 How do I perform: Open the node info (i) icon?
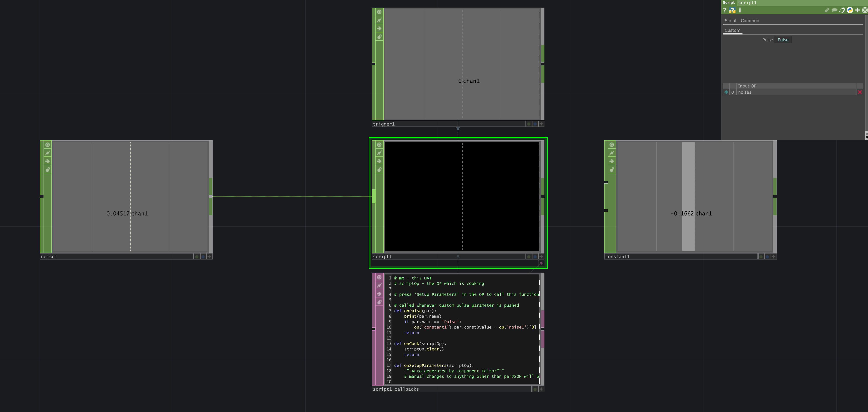(740, 10)
